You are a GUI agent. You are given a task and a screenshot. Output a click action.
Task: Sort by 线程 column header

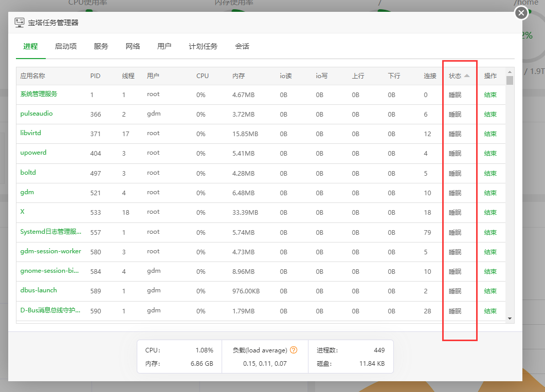click(128, 76)
